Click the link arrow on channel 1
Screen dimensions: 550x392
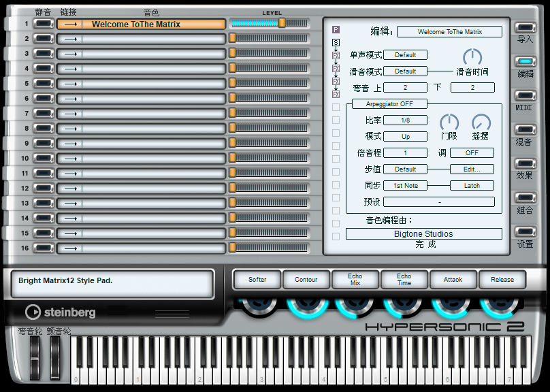(x=71, y=24)
